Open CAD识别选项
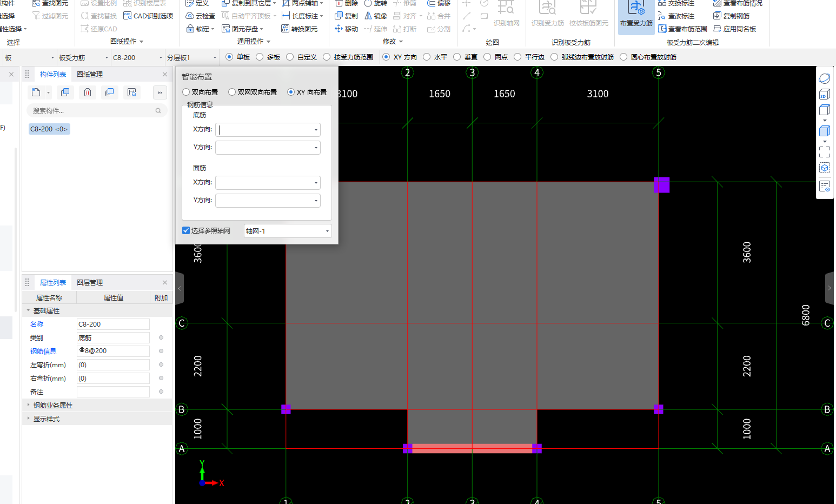This screenshot has height=504, width=836. tap(148, 16)
